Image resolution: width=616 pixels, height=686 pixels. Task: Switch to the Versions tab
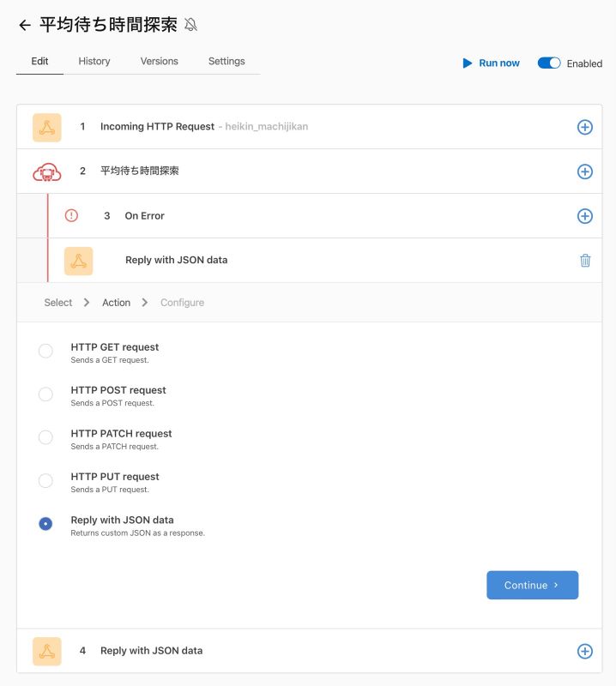[x=160, y=61]
